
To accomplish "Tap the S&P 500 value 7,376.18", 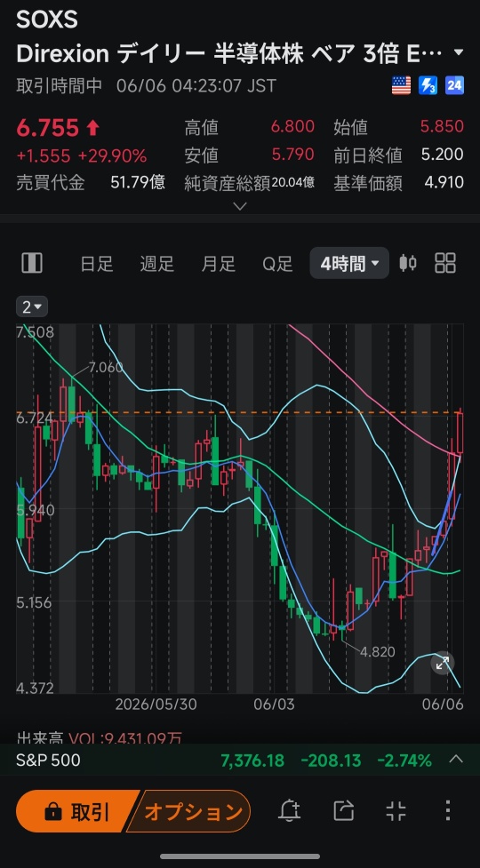I will 252,760.
